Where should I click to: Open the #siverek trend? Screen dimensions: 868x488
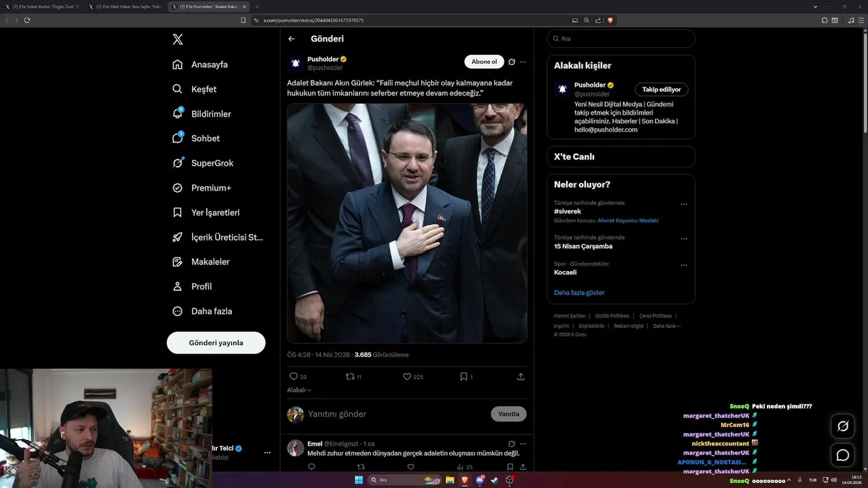pos(568,211)
